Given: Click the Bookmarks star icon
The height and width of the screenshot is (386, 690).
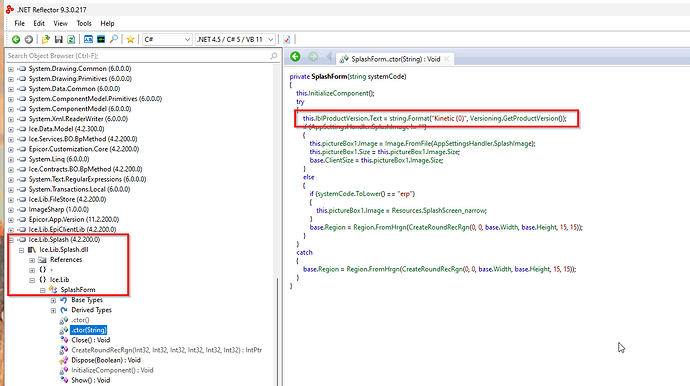Looking at the screenshot, I should 130,40.
